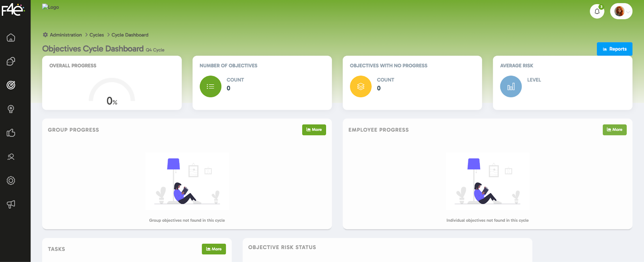Click the thumbs-up sidebar icon
This screenshot has width=644, height=262.
pyautogui.click(x=11, y=133)
